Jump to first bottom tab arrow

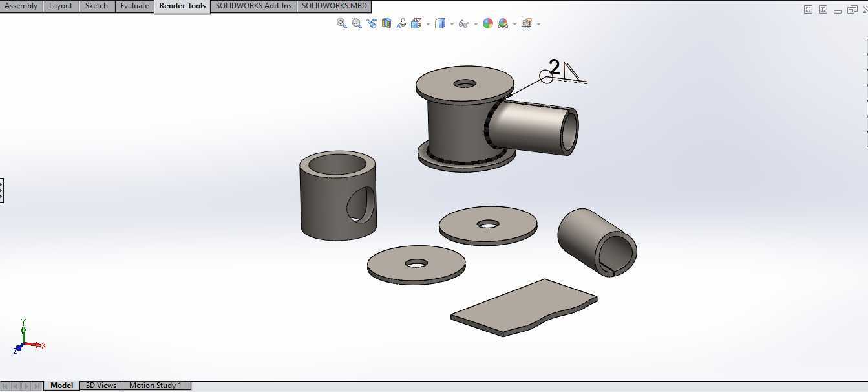[x=6, y=386]
